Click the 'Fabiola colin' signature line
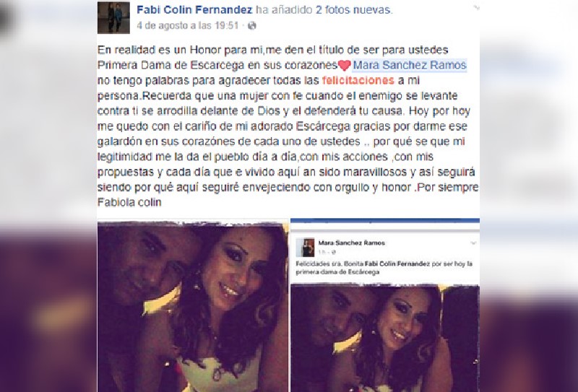The width and height of the screenshot is (578, 392). pyautogui.click(x=129, y=202)
